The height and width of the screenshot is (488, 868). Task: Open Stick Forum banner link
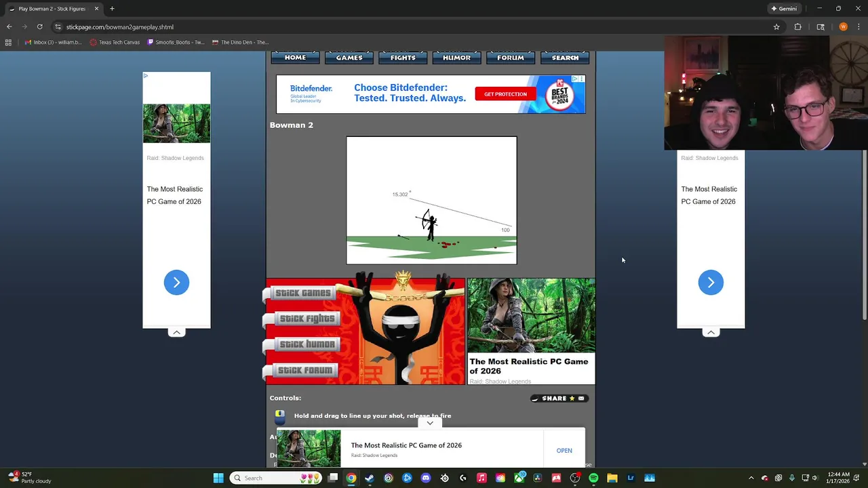[x=304, y=370]
